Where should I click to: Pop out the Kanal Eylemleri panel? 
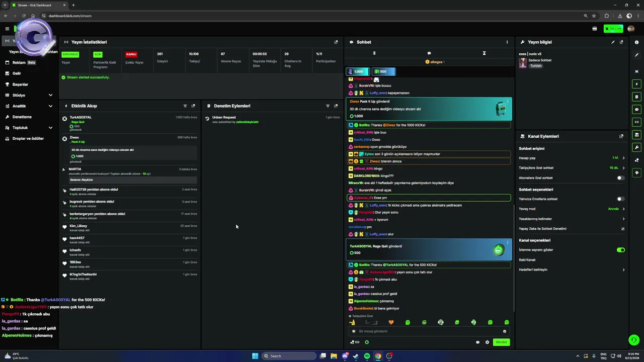(x=621, y=136)
